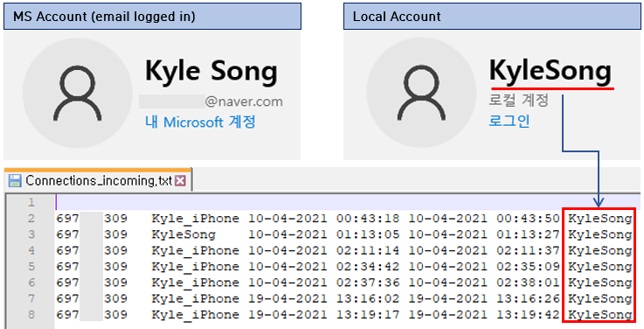This screenshot has width=644, height=329.
Task: Click line number 6 in the gutter
Action: [31, 283]
